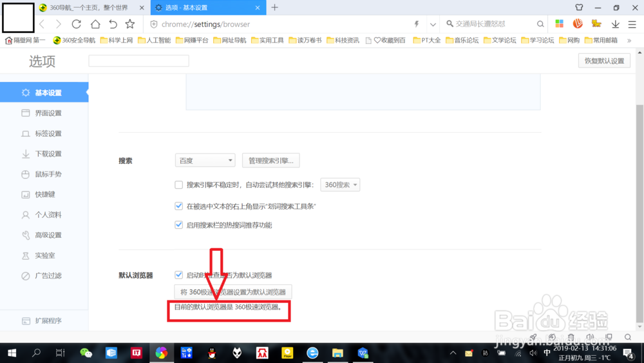
Task: Select 基本设置 in the sidebar
Action: (44, 92)
